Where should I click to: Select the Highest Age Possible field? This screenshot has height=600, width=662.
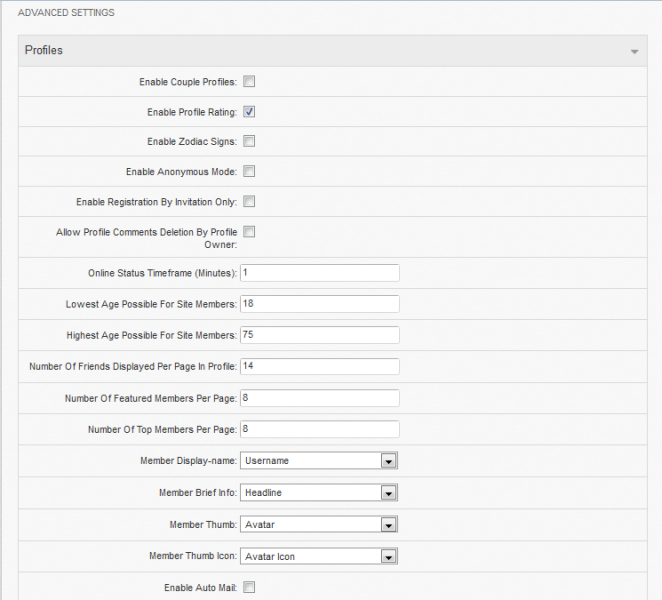click(320, 335)
